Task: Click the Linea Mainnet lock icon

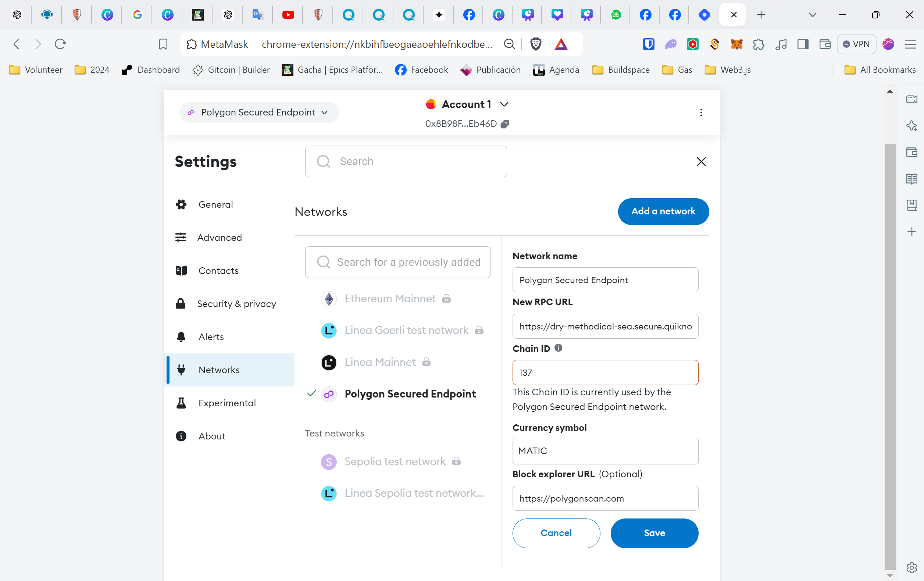Action: [x=426, y=362]
